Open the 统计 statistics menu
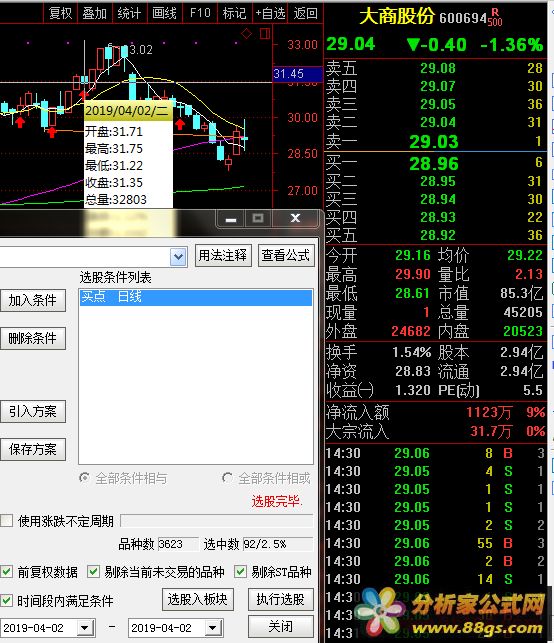 point(129,14)
